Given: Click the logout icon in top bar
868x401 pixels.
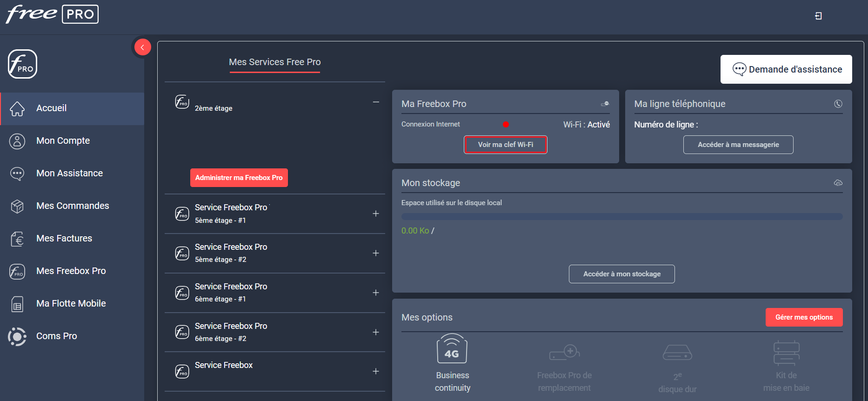Looking at the screenshot, I should tap(818, 16).
